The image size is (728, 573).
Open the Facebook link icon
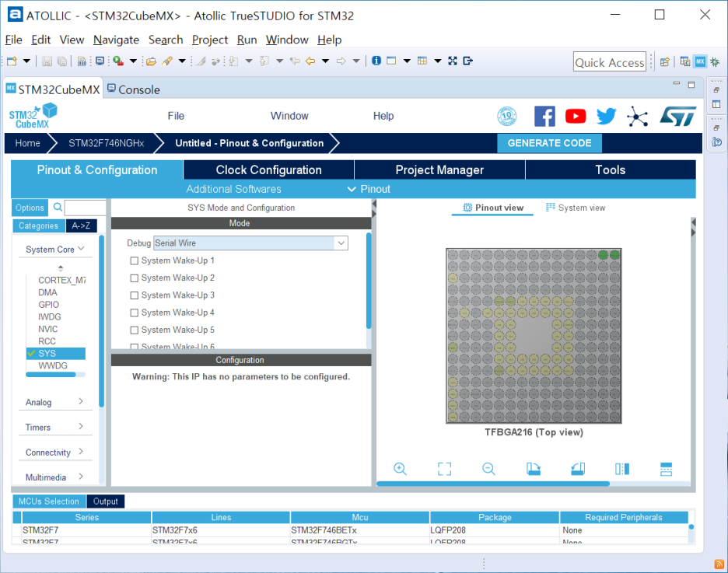coord(544,116)
